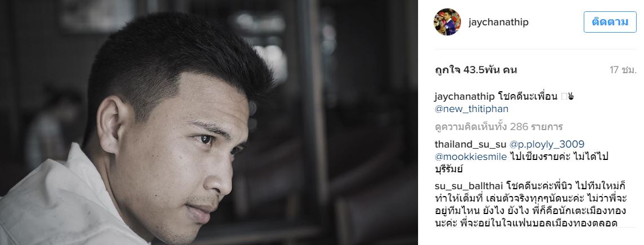The image size is (644, 245).
Task: Open jaychanathip username in post header
Action: [498, 22]
